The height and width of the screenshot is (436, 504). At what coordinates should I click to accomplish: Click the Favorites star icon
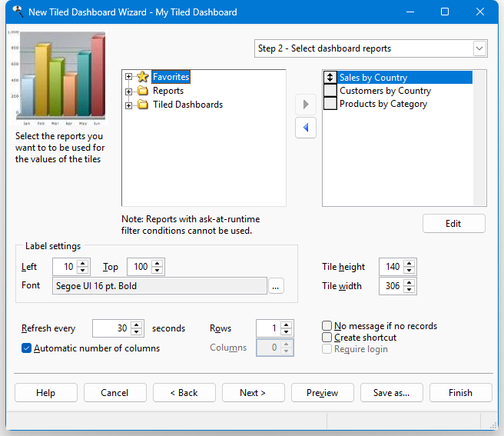pos(142,77)
